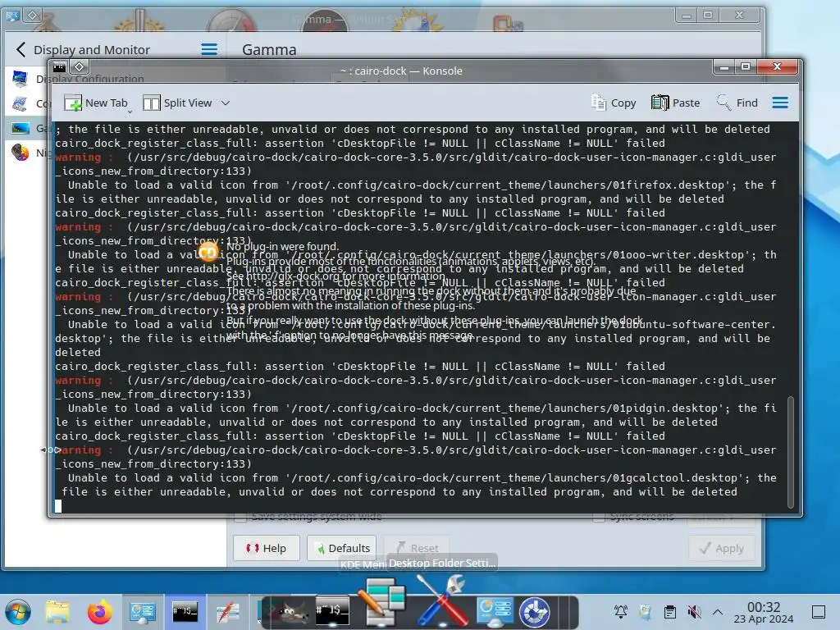Launch Firefox from taskbar
Screen dimensions: 840x630
click(99, 612)
